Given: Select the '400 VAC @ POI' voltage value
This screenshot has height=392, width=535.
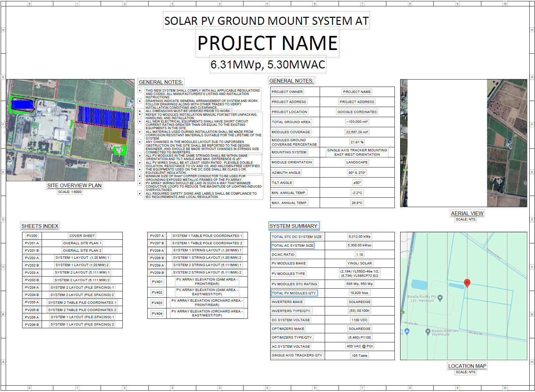Looking at the screenshot, I should [x=360, y=346].
